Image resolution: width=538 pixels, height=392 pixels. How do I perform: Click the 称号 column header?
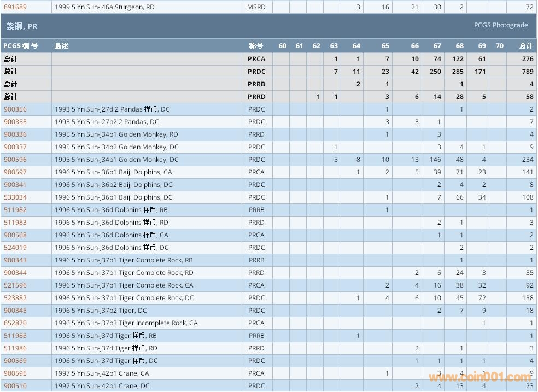tap(256, 46)
